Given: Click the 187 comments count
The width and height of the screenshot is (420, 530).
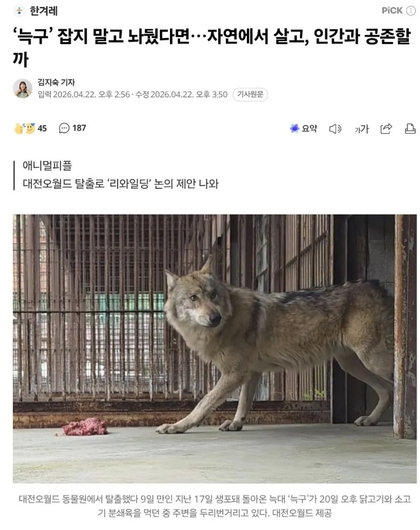Looking at the screenshot, I should click(x=79, y=128).
